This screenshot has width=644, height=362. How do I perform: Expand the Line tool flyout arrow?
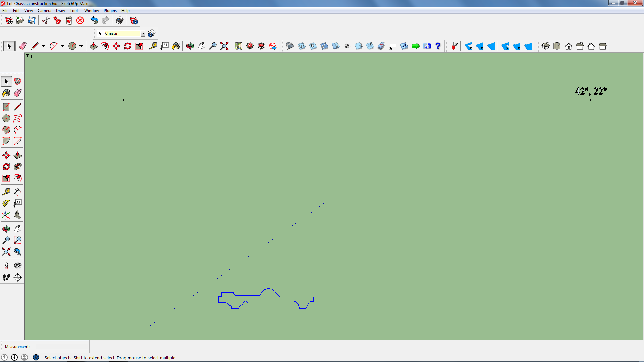pyautogui.click(x=43, y=46)
